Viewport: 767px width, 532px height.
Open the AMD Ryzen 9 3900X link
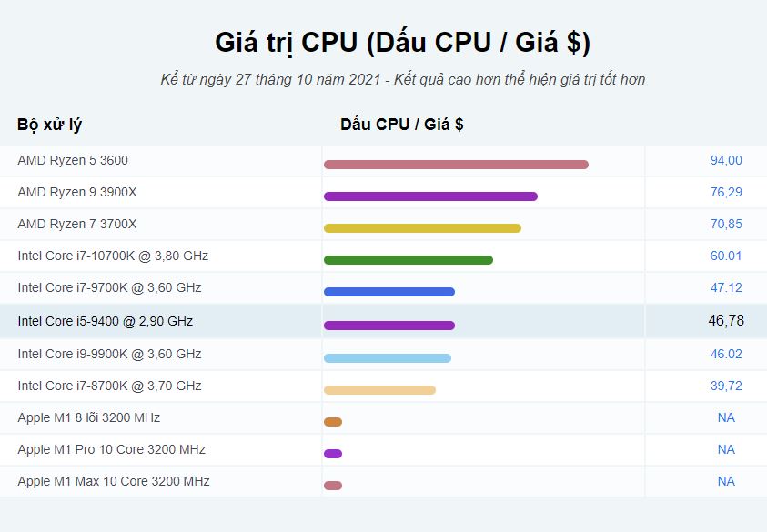pos(77,192)
